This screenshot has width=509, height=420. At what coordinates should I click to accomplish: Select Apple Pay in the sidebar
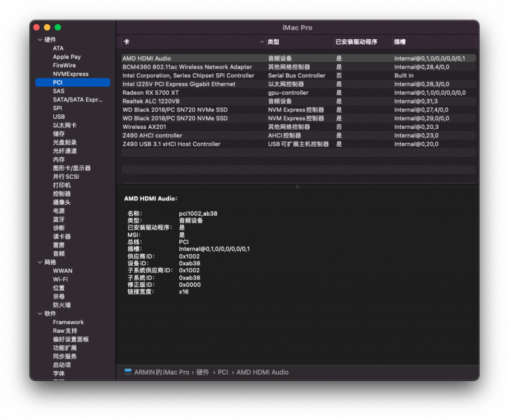67,57
